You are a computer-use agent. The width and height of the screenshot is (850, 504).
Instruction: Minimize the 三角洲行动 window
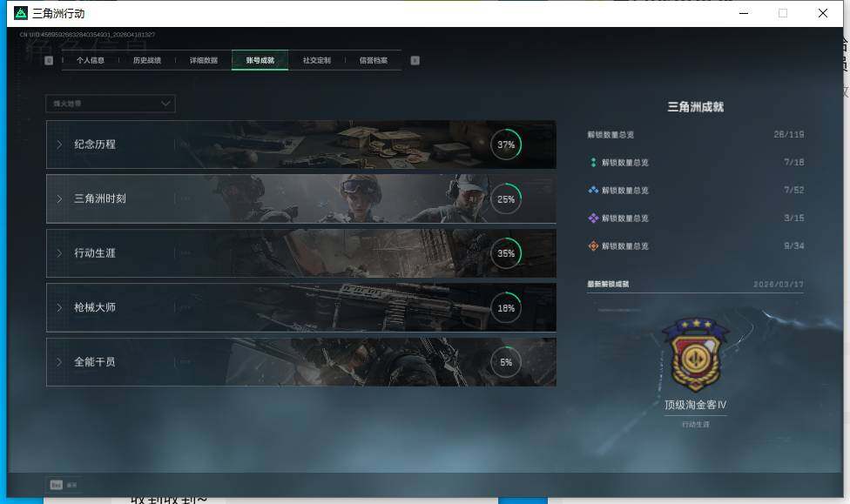[x=744, y=13]
